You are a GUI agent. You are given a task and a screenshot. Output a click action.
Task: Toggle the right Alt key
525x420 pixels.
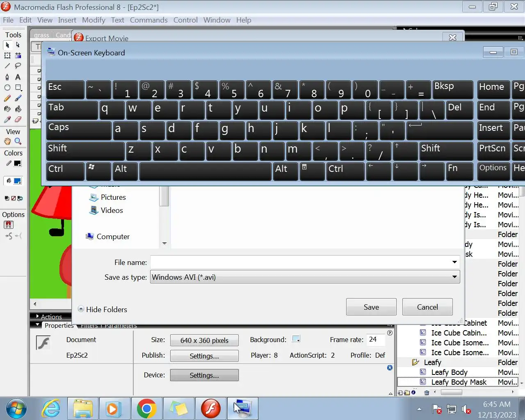[285, 171]
